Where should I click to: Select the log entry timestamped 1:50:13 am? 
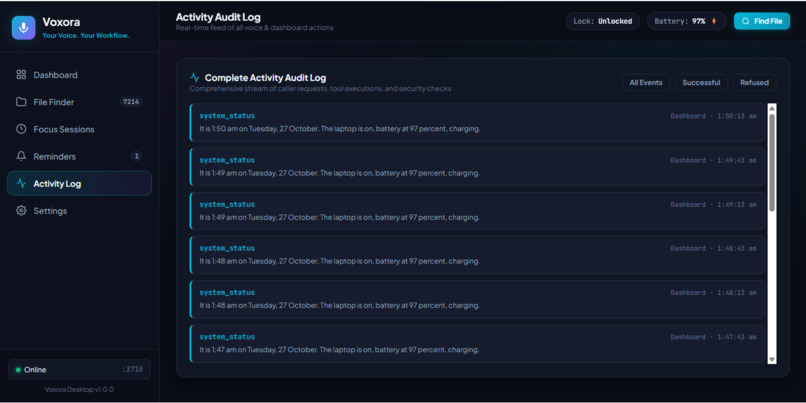[478, 122]
